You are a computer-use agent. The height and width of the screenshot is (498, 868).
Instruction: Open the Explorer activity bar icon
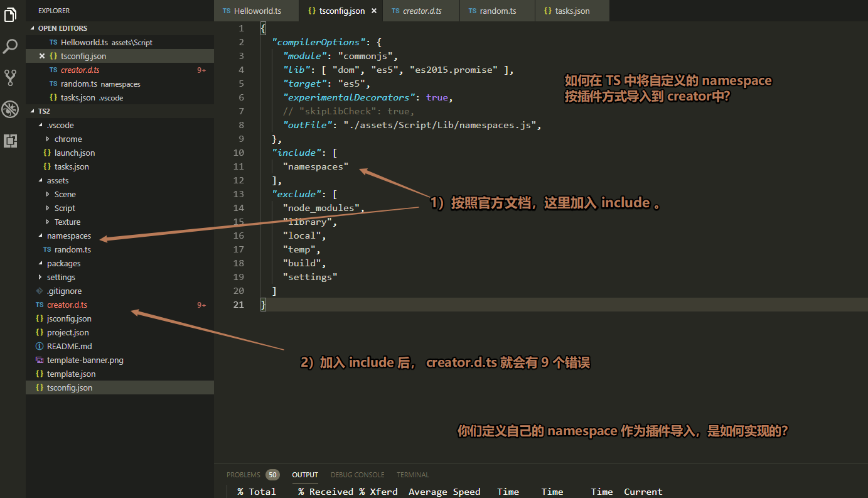[x=10, y=15]
